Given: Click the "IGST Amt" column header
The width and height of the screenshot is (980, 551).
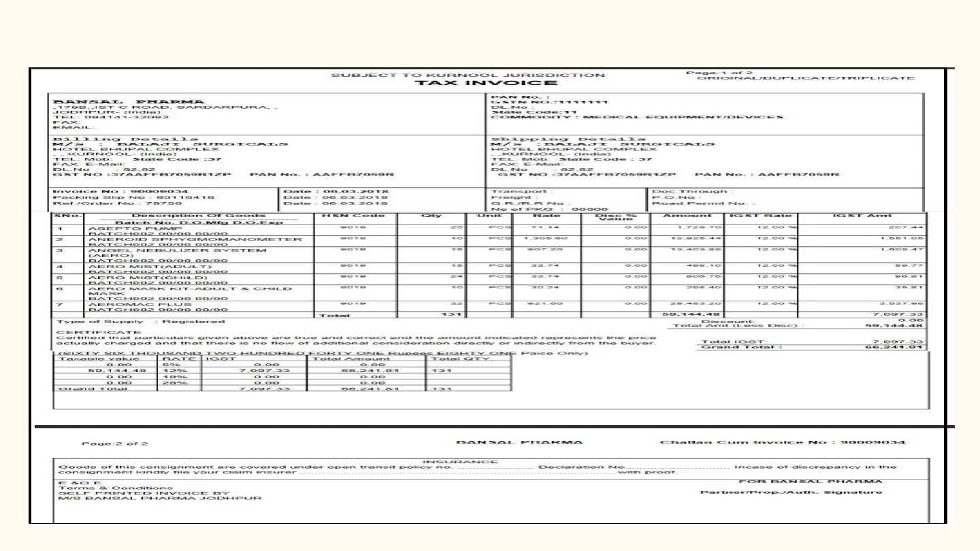Looking at the screenshot, I should tap(862, 216).
